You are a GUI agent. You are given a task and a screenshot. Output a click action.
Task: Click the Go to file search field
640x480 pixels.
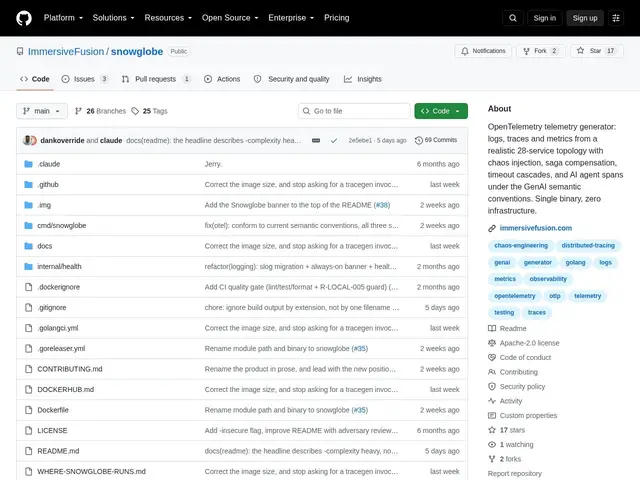(354, 111)
